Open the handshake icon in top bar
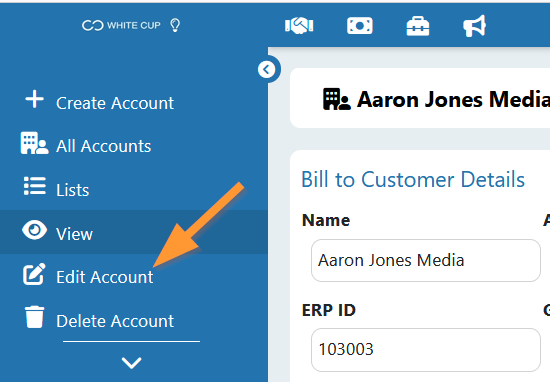This screenshot has width=550, height=382. [x=299, y=26]
